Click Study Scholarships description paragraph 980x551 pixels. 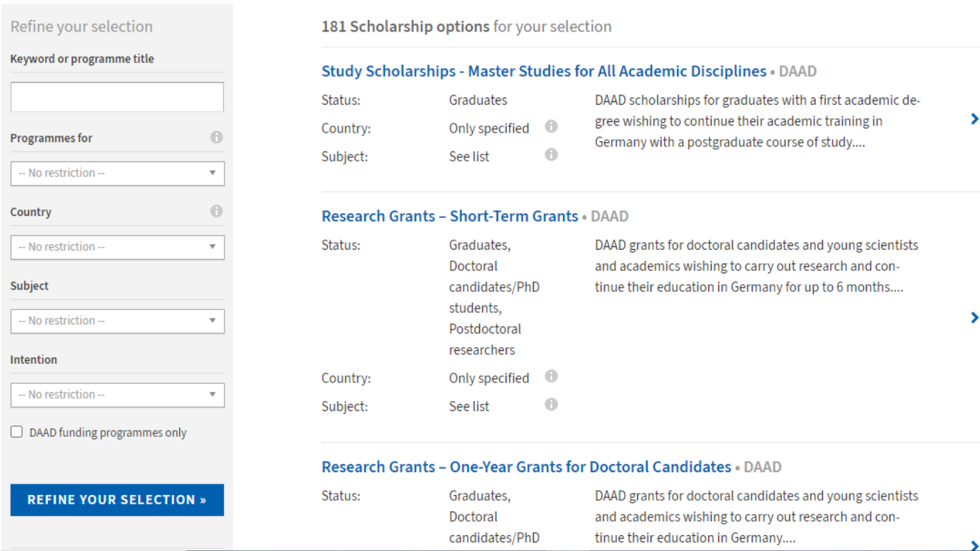click(x=758, y=121)
